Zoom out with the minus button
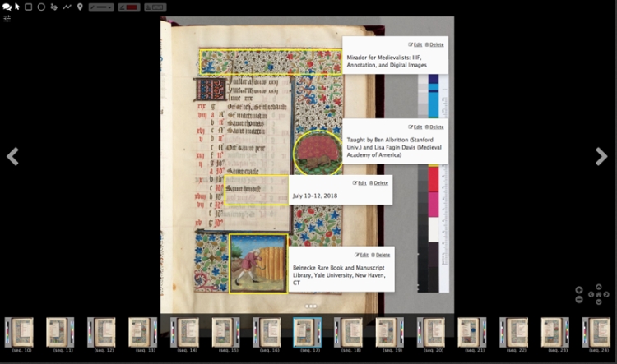This screenshot has height=364, width=617. [579, 300]
